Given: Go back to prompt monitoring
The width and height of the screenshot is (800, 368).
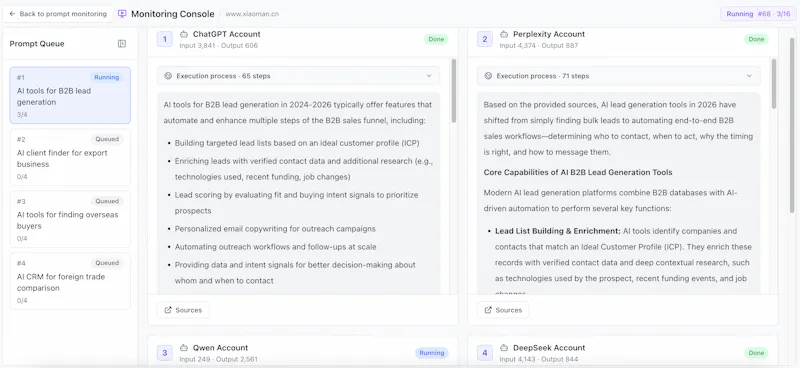Looking at the screenshot, I should pos(58,14).
